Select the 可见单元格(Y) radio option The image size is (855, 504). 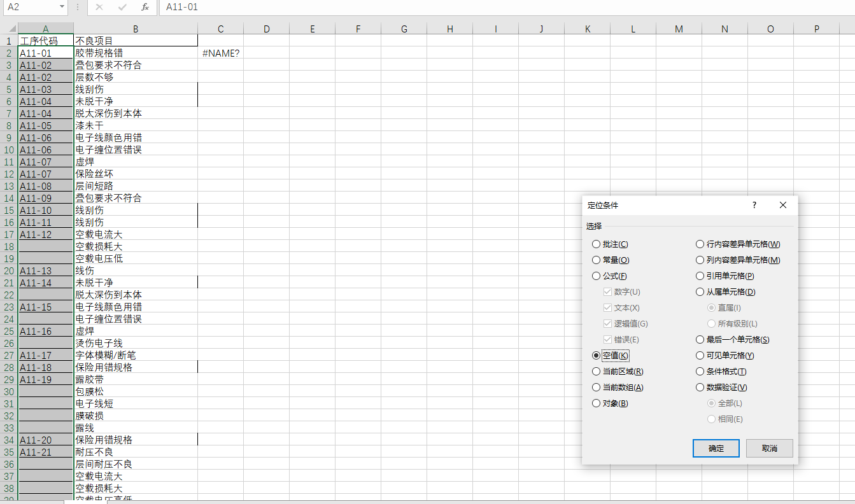tap(725, 356)
